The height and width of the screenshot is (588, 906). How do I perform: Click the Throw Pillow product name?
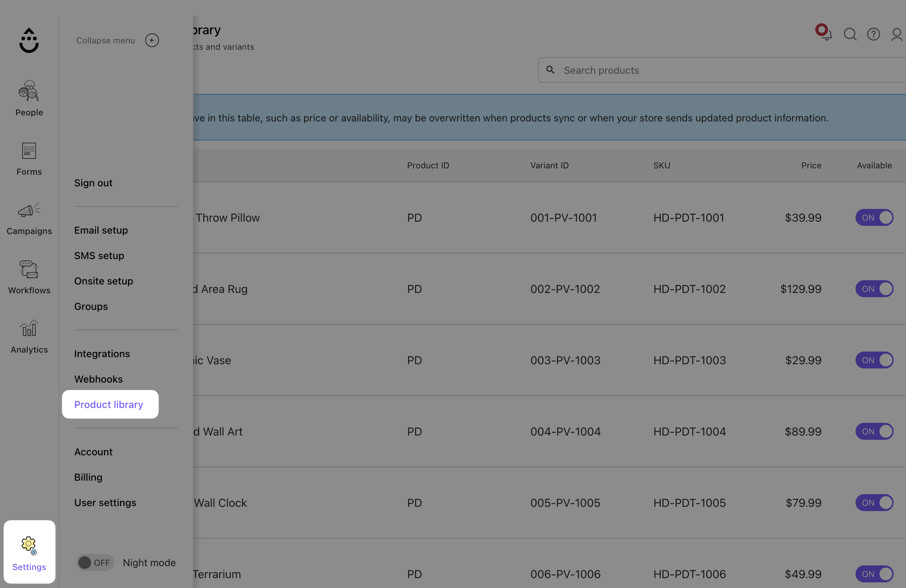pyautogui.click(x=227, y=217)
